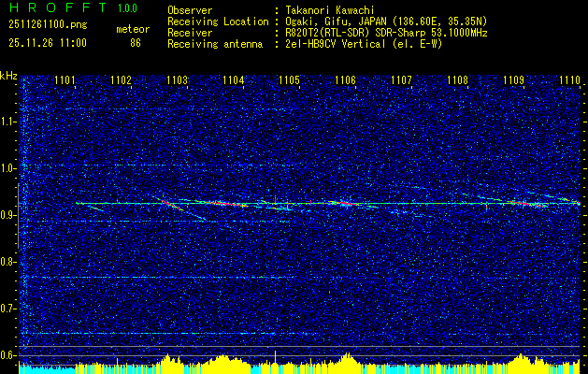Click the 1109 time marker

(x=513, y=79)
